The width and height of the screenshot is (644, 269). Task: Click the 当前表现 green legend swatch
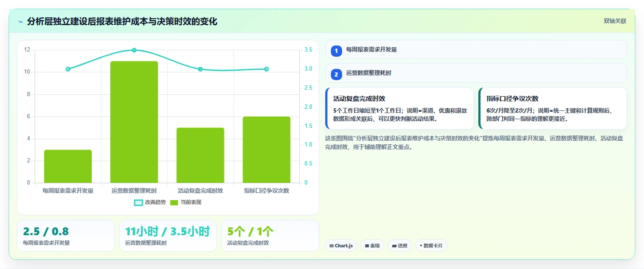[x=174, y=203]
